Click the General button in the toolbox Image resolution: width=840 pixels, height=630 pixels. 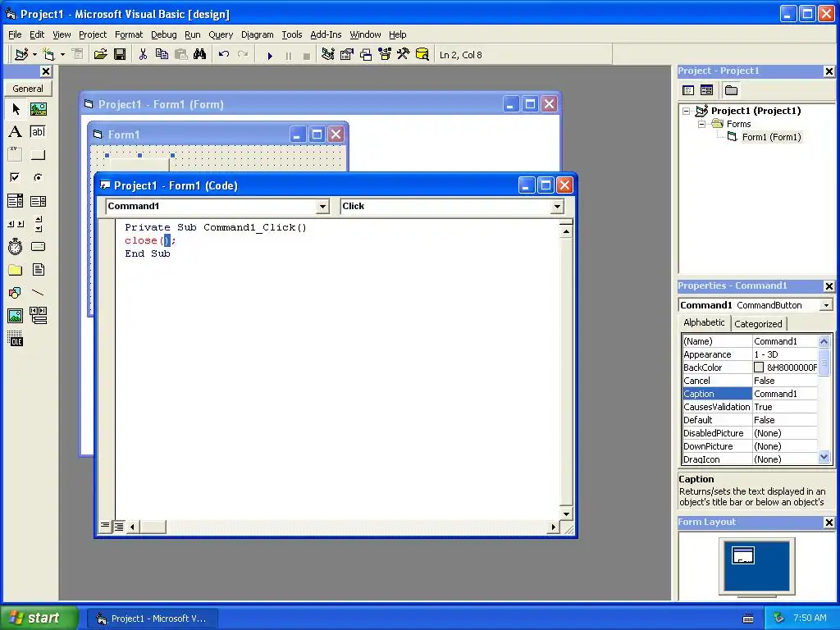(28, 89)
